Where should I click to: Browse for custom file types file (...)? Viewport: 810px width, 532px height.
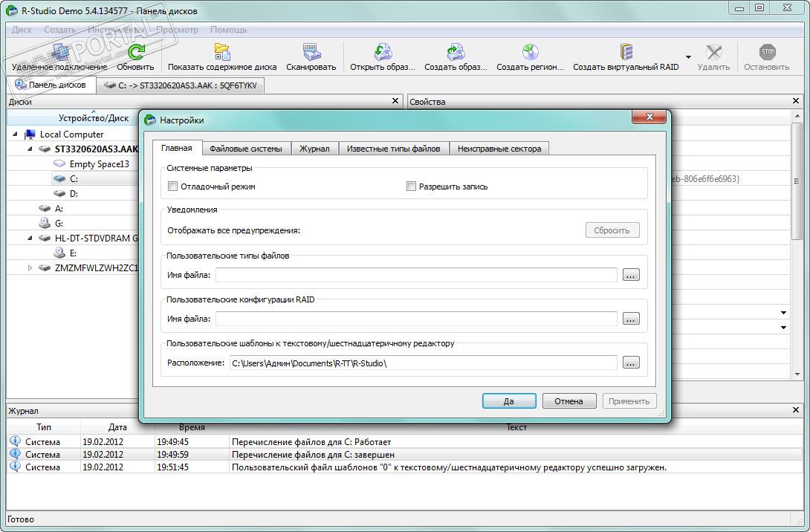coord(631,275)
